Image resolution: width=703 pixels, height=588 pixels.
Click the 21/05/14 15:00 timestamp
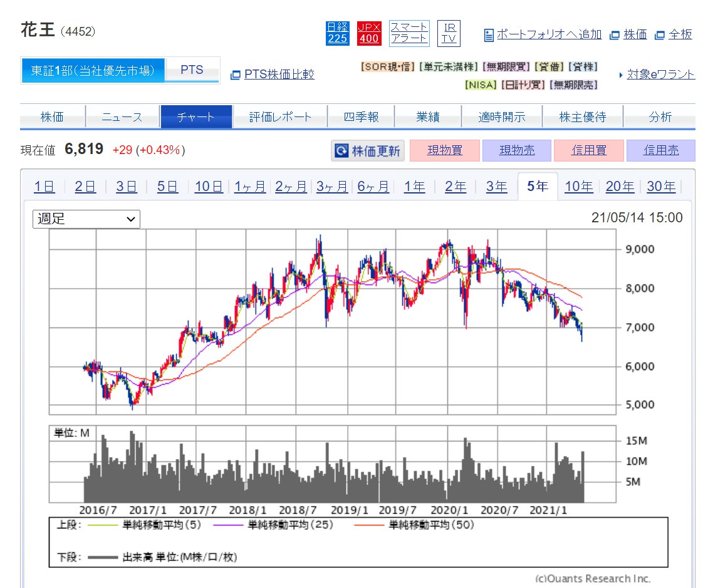tap(637, 218)
